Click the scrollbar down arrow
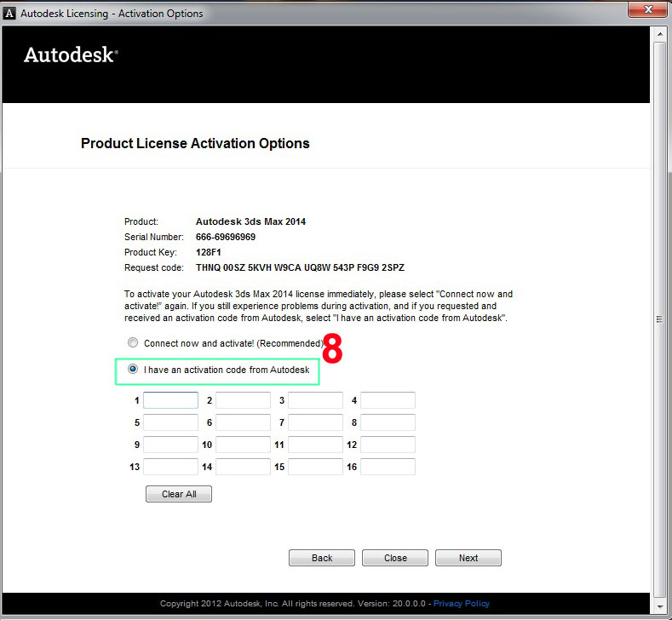Viewport: 672px width, 620px height. click(x=659, y=606)
